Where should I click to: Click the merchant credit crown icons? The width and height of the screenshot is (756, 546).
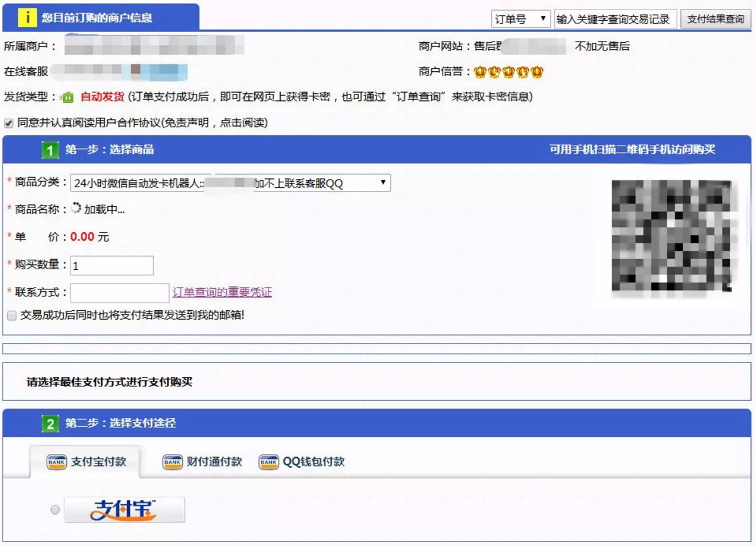point(509,72)
